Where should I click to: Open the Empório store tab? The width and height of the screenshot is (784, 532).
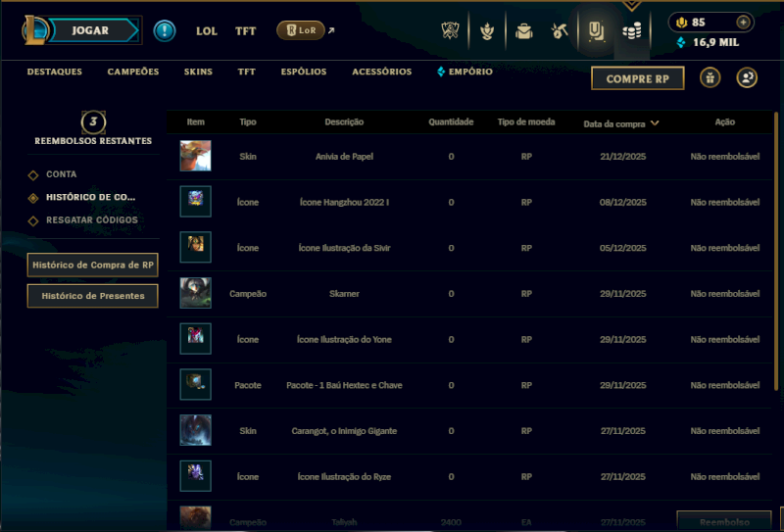pos(465,72)
